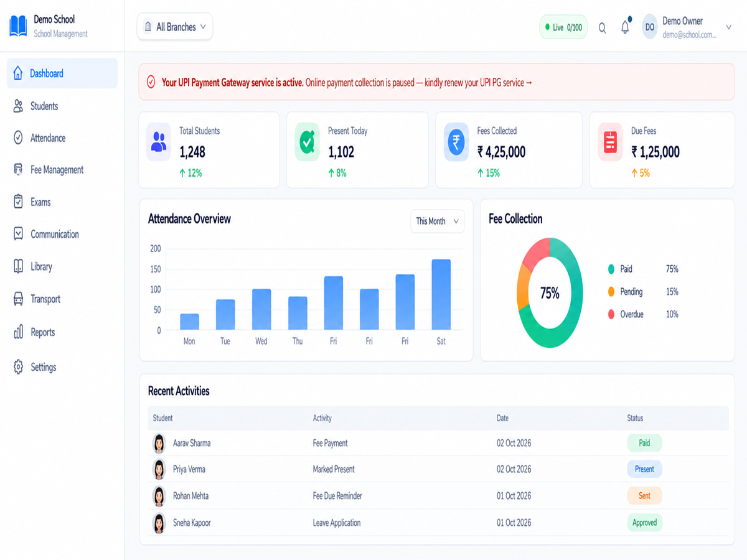Click the Student column header
This screenshot has height=560, width=747.
pos(163,418)
